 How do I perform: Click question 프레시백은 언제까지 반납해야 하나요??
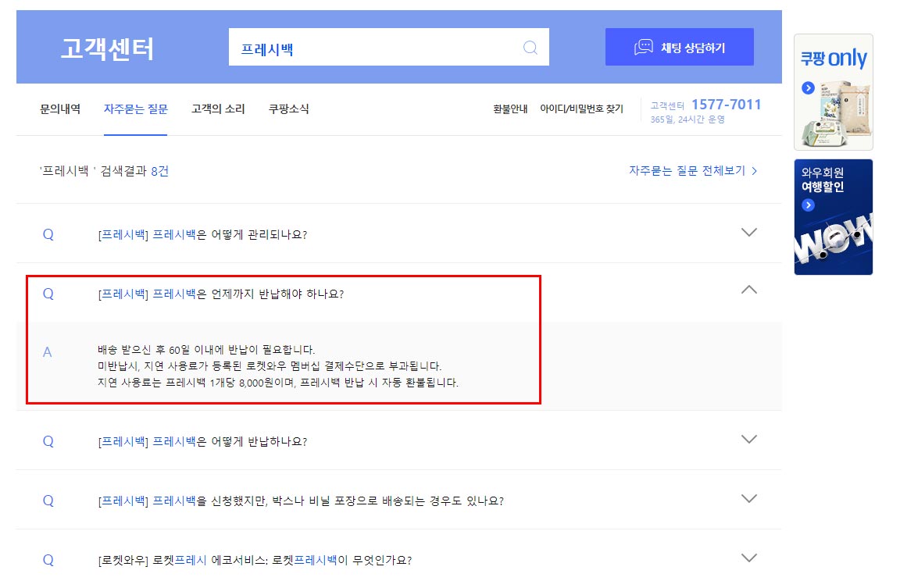[x=221, y=294]
